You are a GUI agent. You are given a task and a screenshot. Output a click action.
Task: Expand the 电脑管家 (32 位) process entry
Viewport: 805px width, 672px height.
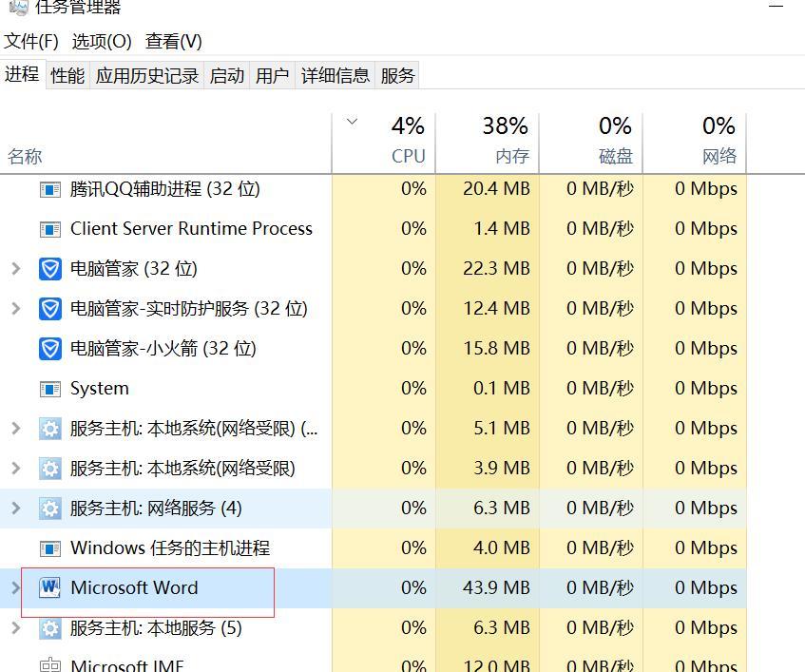point(14,268)
